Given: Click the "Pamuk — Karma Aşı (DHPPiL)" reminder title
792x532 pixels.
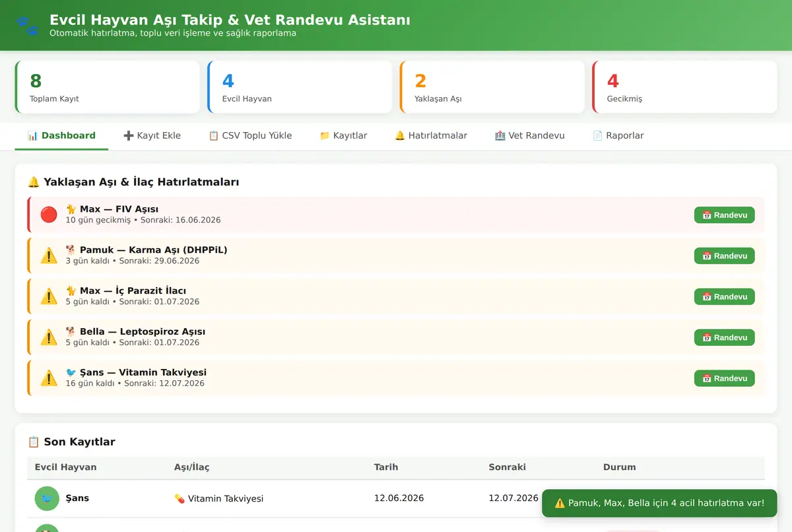Looking at the screenshot, I should (154, 250).
